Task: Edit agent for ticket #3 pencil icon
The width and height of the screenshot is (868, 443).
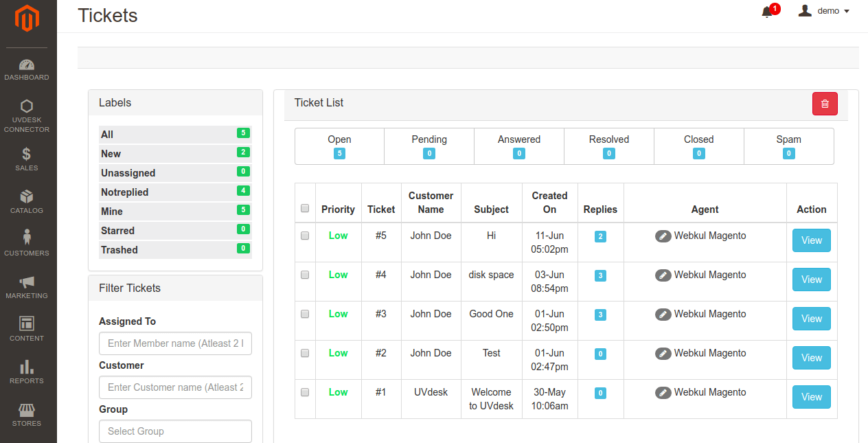Action: click(663, 315)
